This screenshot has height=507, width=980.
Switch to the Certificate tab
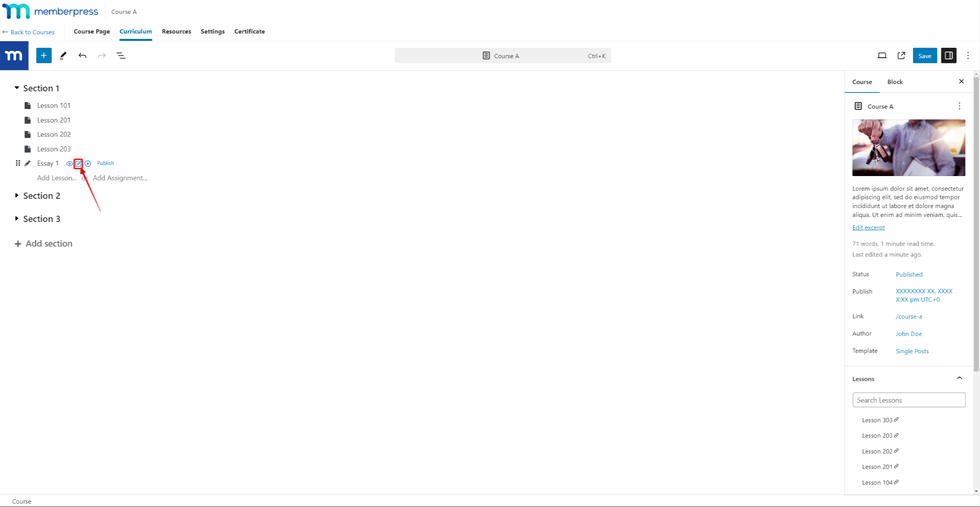[249, 31]
